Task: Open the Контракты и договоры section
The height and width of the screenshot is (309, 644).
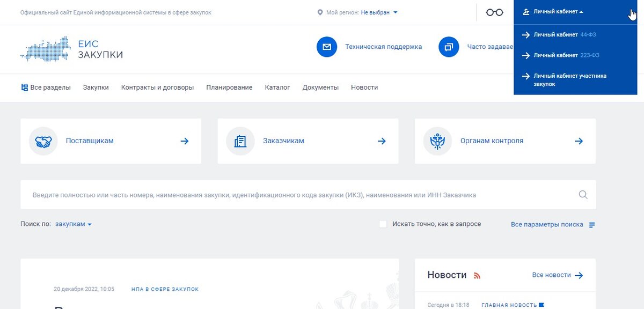Action: tap(157, 87)
